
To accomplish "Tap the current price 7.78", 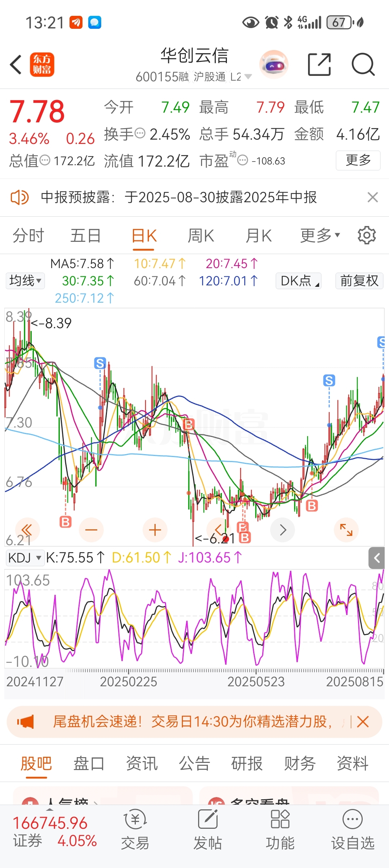I will pos(37,112).
